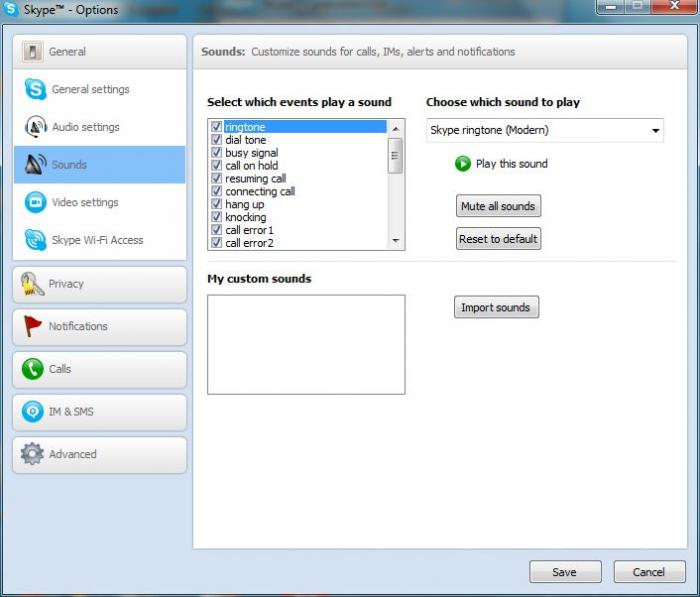Select Audio settings in the sidebar

100,127
